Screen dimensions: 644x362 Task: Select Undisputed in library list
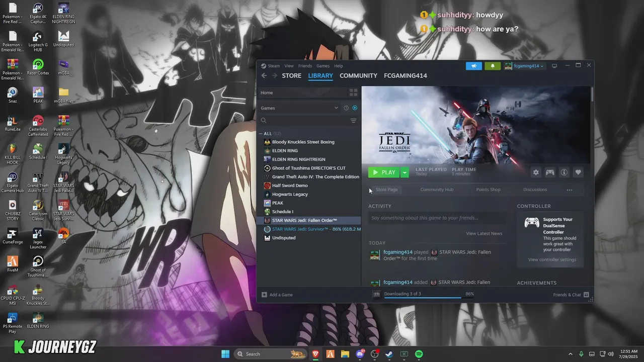[284, 238]
